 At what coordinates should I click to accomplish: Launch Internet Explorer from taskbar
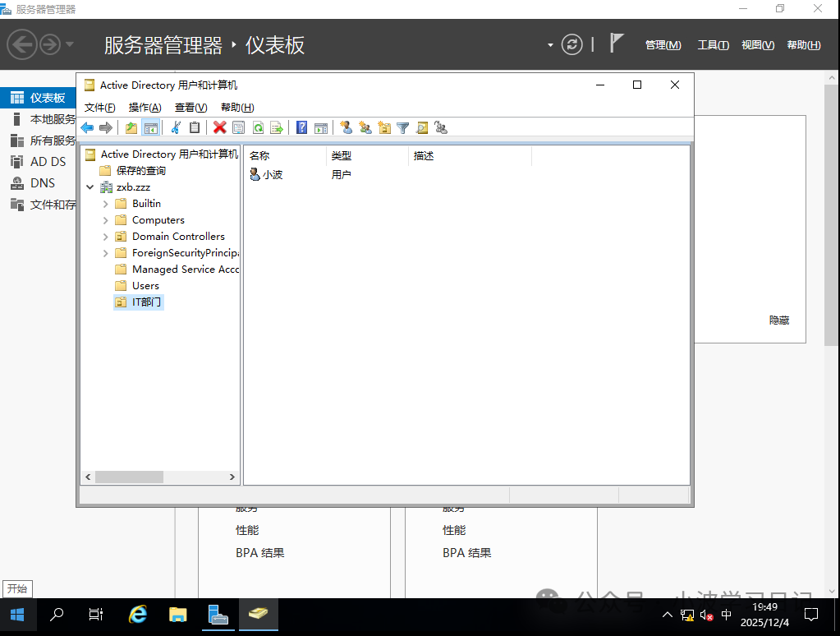138,615
